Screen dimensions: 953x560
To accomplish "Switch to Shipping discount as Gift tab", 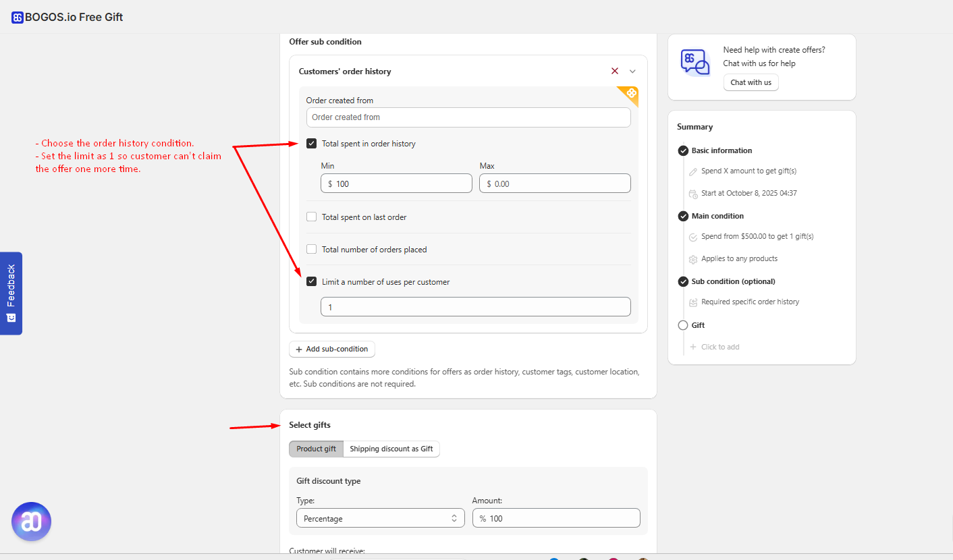I will click(391, 449).
